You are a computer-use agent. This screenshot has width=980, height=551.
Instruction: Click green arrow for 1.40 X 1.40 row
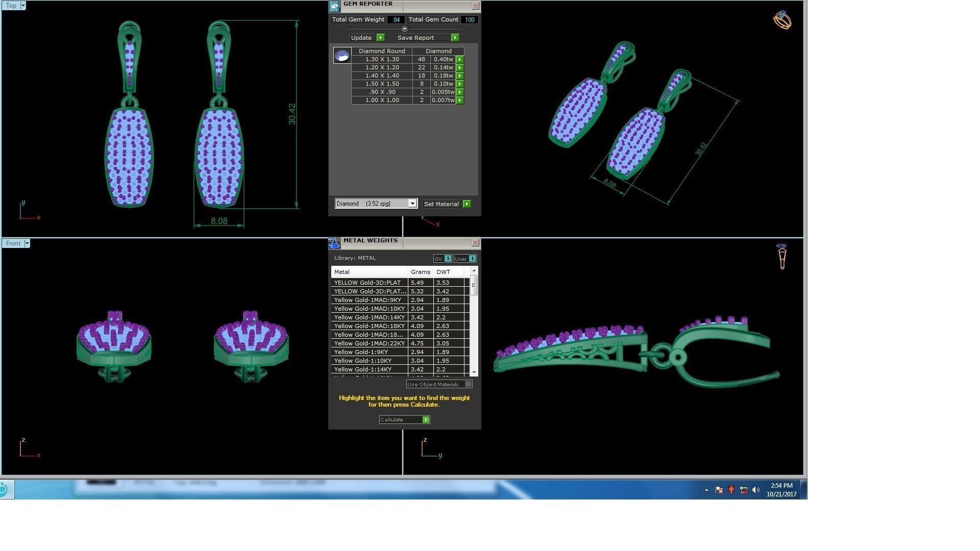coord(459,76)
